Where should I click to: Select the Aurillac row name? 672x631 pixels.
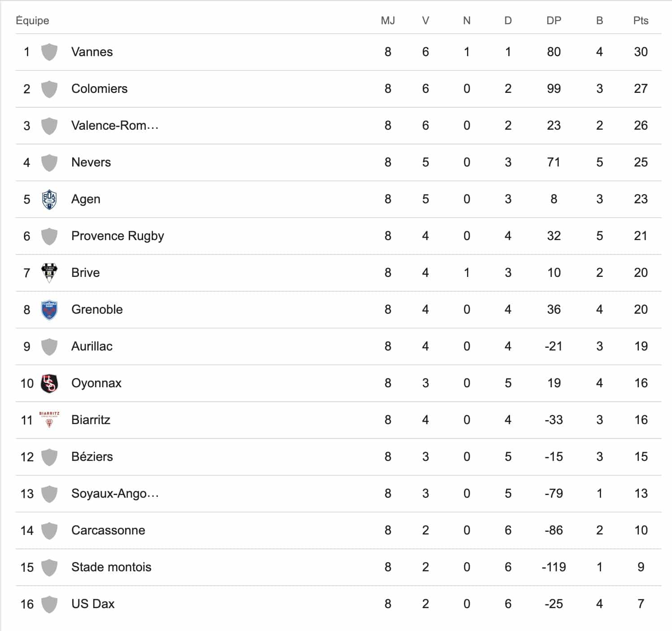pyautogui.click(x=92, y=346)
